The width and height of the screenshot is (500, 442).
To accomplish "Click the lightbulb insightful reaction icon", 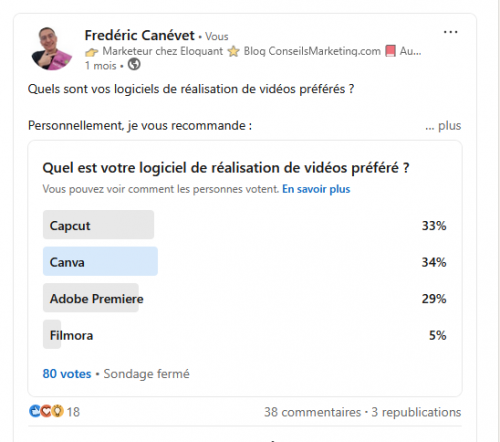I will point(57,411).
